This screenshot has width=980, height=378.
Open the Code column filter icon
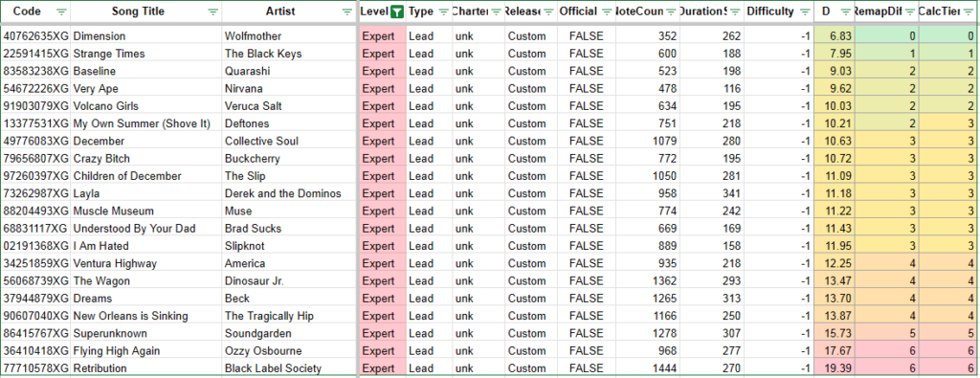coord(61,11)
